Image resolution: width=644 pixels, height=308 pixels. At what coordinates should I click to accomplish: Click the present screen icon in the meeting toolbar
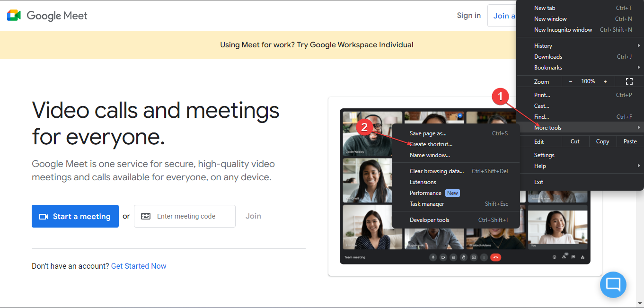coord(474,257)
